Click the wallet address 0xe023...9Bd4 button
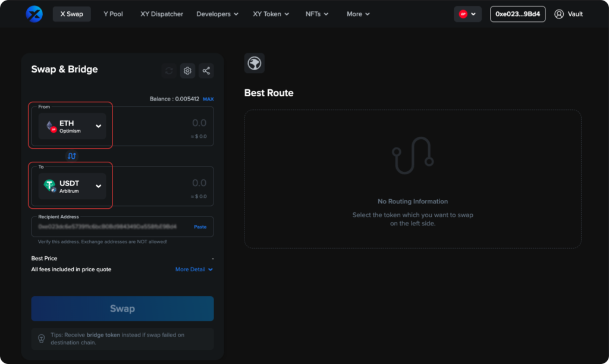 click(x=518, y=14)
